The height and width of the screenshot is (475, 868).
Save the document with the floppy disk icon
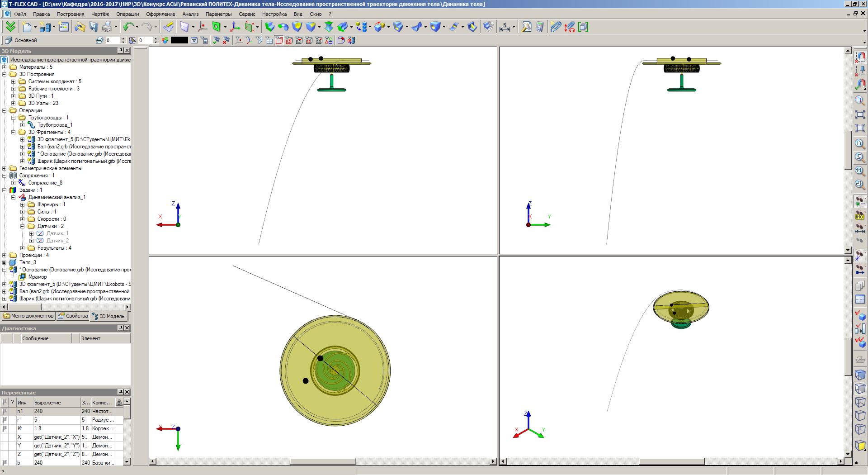pyautogui.click(x=94, y=27)
